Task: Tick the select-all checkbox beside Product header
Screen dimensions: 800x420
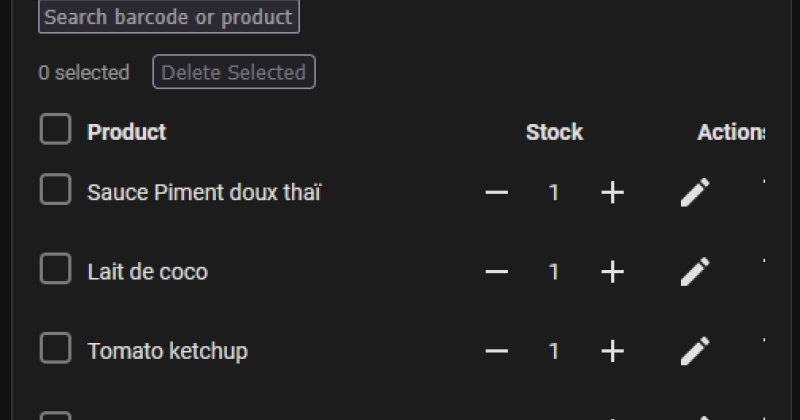Action: click(x=56, y=129)
